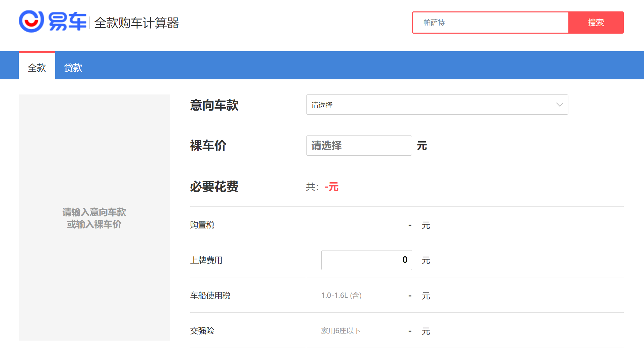Expand the 1.0-1.6L (含) displacement selector

[x=341, y=296]
